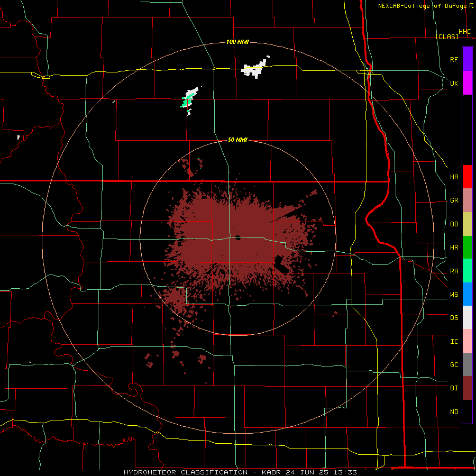Click the 100 NMI range ring label
The image size is (476, 476).
coord(237,42)
